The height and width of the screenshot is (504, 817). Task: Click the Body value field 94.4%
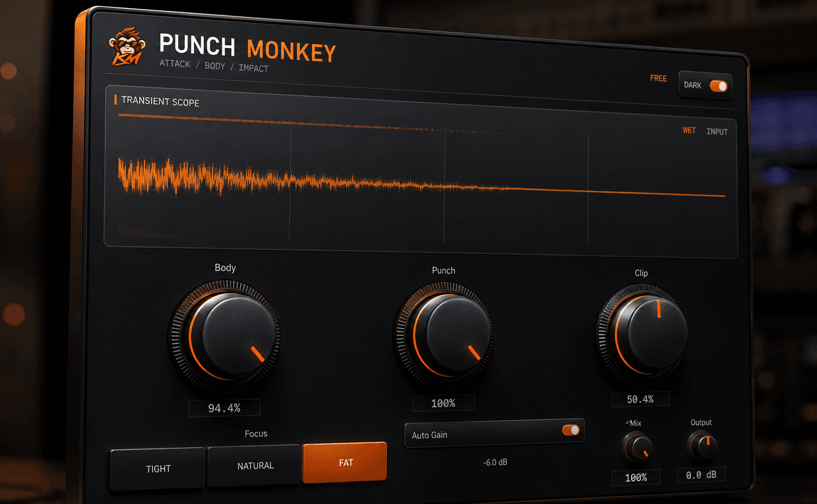click(224, 408)
